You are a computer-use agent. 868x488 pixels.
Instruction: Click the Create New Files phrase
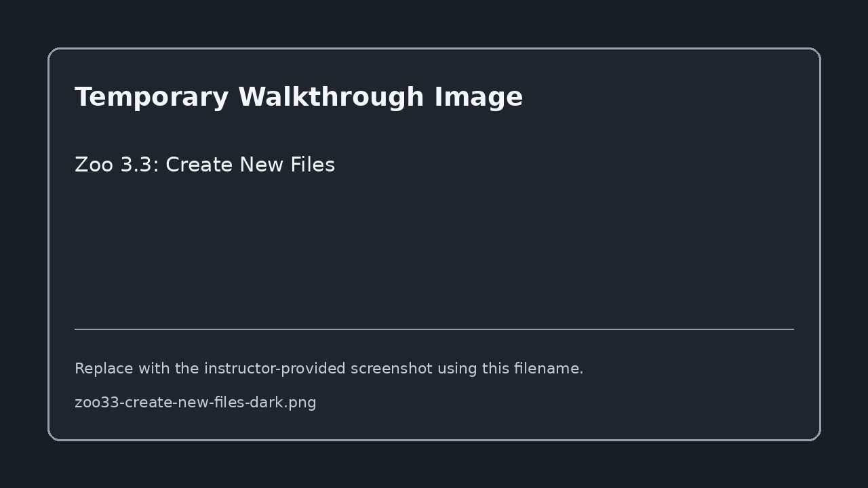click(x=250, y=165)
